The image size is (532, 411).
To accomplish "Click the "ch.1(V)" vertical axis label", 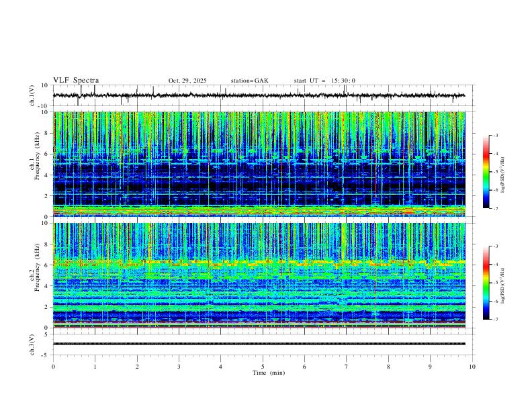I will point(32,95).
